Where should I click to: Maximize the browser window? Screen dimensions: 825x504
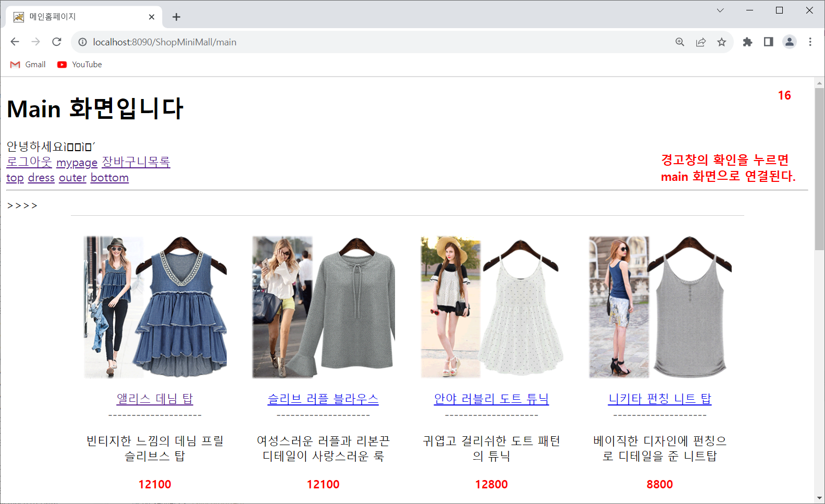(x=779, y=10)
